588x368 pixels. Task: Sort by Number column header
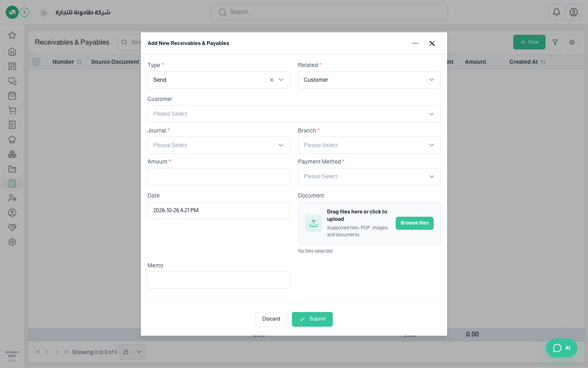pos(67,62)
